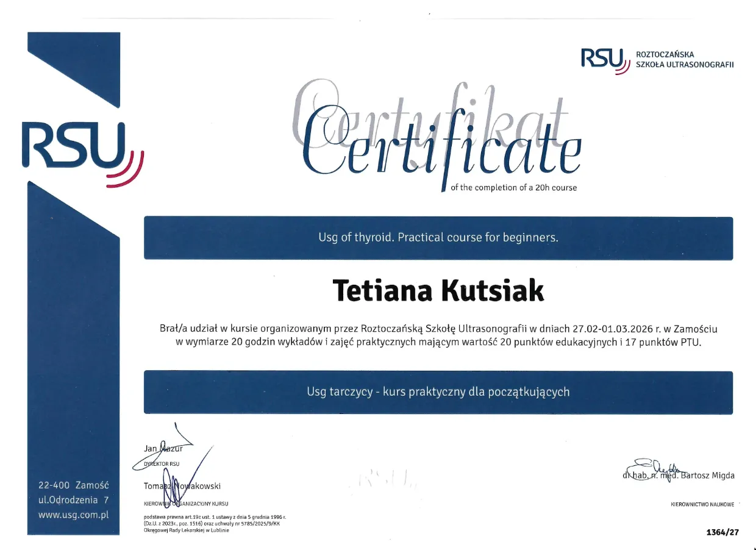Click 'of the completion of a 20h course'
This screenshot has height=550, width=756.
pos(513,187)
